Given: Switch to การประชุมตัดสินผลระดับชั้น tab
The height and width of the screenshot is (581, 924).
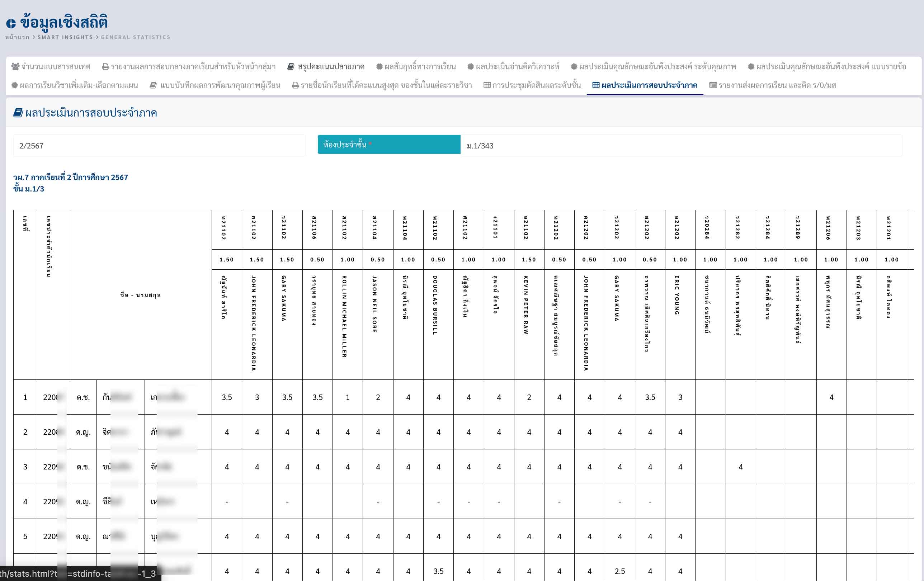Looking at the screenshot, I should pyautogui.click(x=532, y=85).
